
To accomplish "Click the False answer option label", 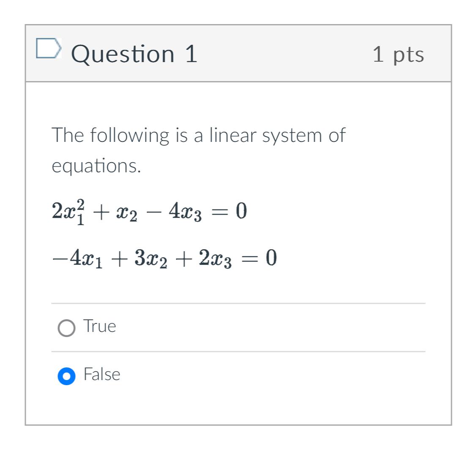I will (101, 374).
